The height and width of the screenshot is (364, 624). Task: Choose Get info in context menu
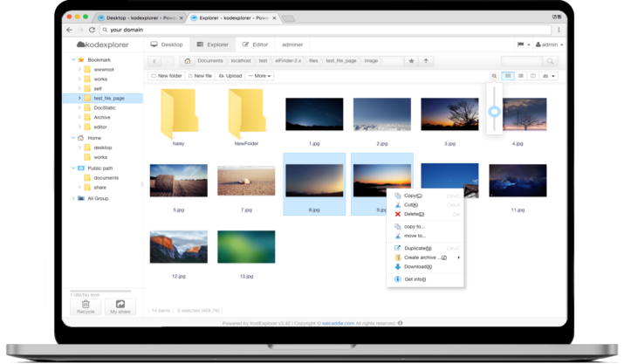click(x=425, y=279)
